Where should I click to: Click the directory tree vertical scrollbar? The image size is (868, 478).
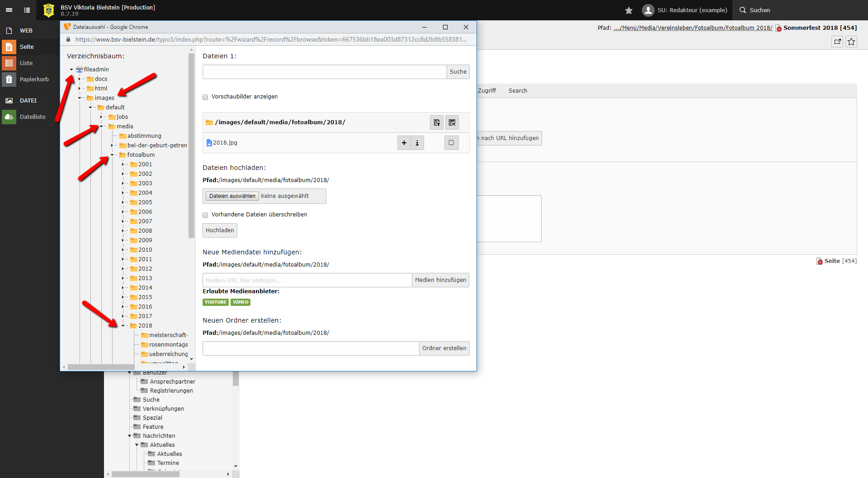coord(191,145)
